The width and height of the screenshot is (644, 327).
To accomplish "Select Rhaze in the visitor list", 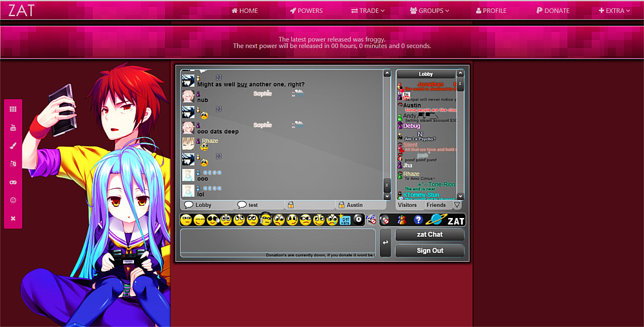I will click(x=411, y=174).
